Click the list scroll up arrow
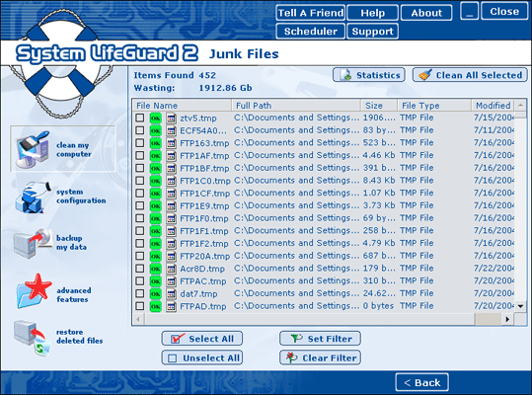The image size is (532, 395). pos(520,106)
